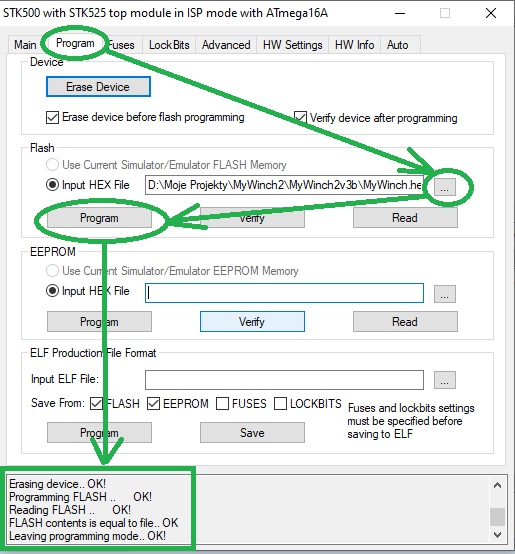Image resolution: width=515 pixels, height=554 pixels.
Task: Click 'Erasing device.. OK!' log line
Action: click(x=58, y=484)
